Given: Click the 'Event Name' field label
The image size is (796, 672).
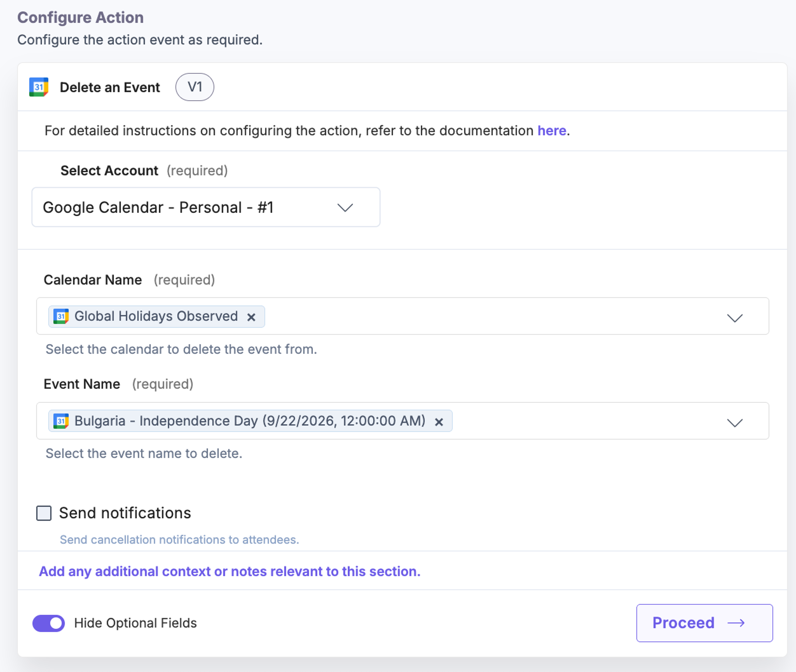Looking at the screenshot, I should (82, 384).
